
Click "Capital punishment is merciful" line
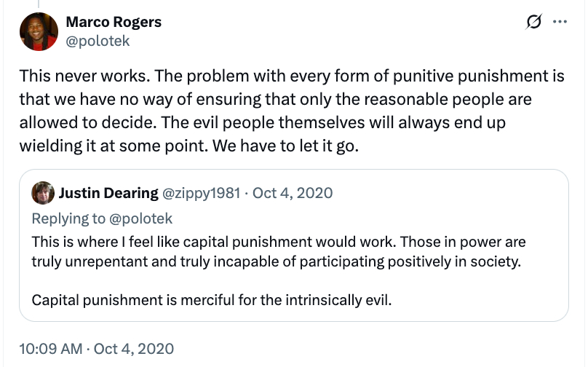pos(211,300)
